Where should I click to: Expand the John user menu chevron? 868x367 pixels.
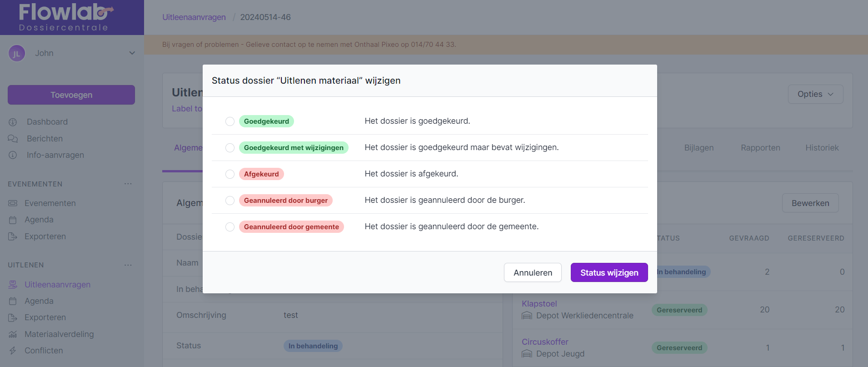(x=132, y=53)
